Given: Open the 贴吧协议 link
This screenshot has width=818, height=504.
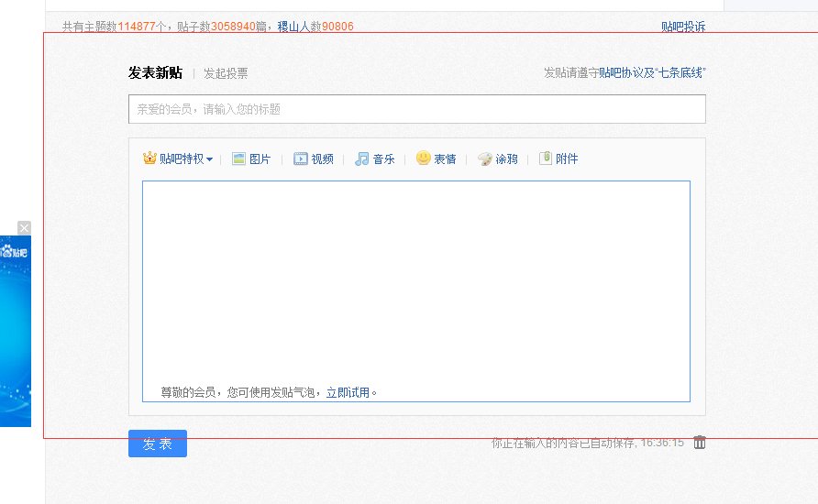Looking at the screenshot, I should tap(621, 73).
